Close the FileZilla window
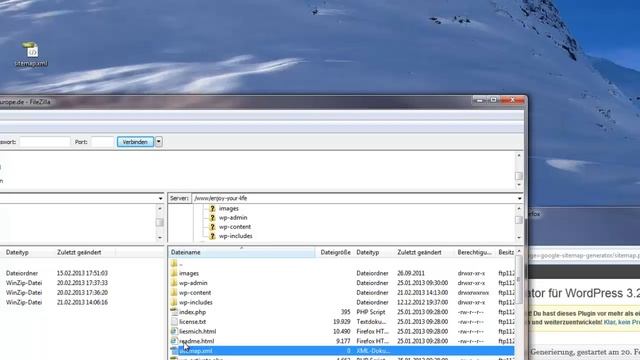Screen dimensions: 640x360 512,100
